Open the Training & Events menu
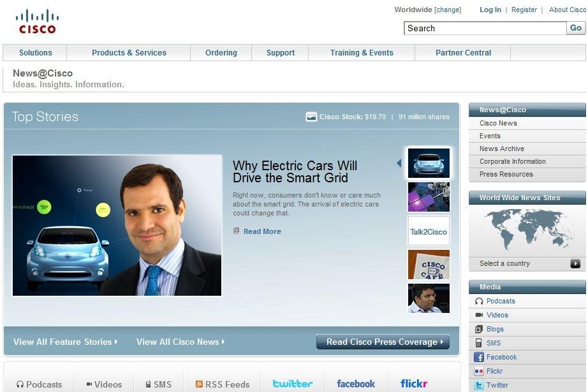 click(362, 53)
